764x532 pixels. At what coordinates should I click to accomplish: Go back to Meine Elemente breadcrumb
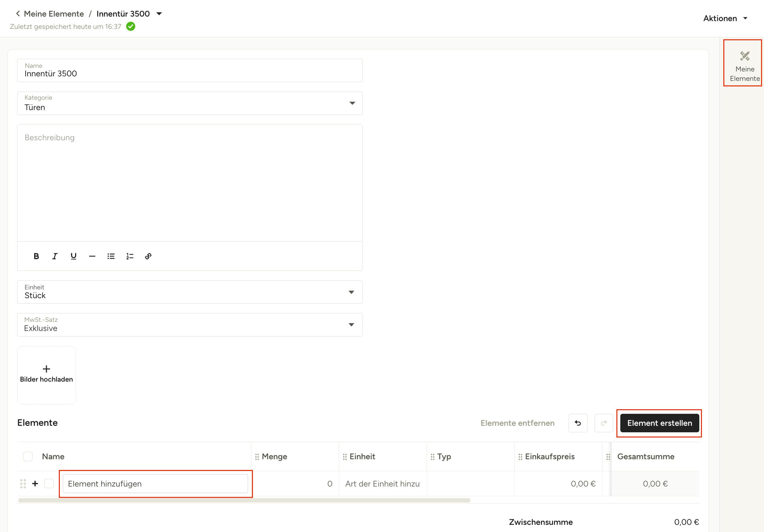(53, 14)
